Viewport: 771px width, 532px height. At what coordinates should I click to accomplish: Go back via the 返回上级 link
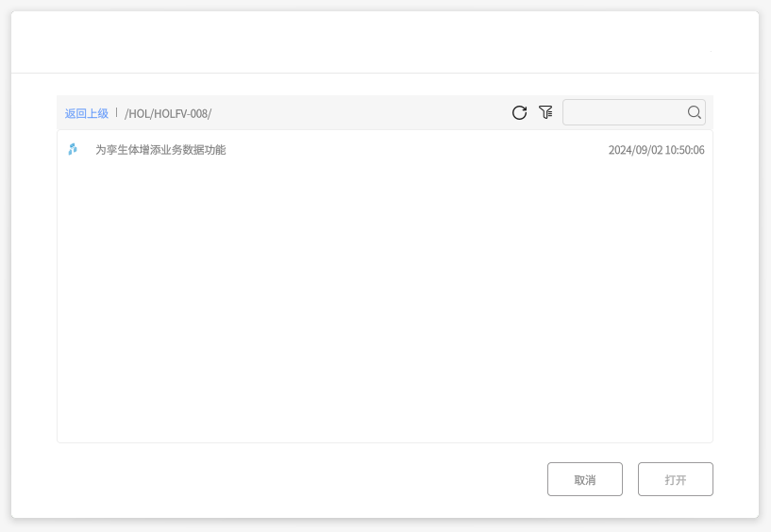[x=87, y=113]
